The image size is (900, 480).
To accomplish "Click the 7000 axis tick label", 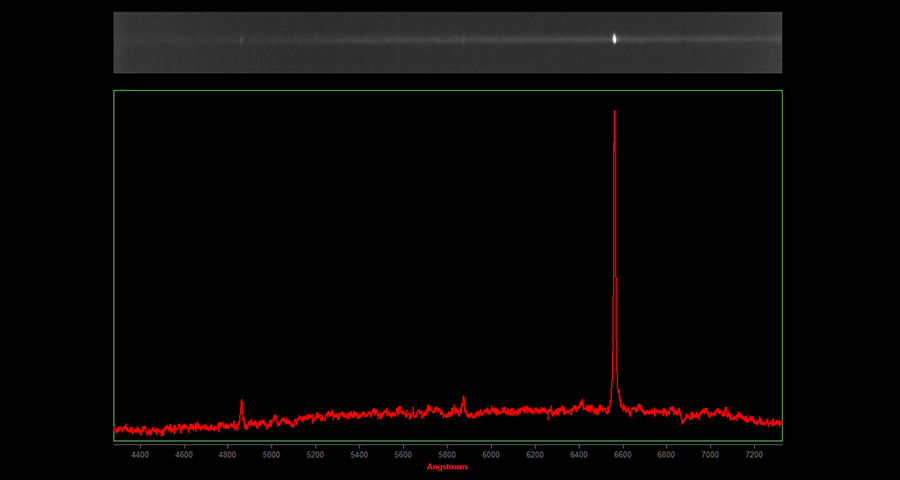I will point(710,454).
